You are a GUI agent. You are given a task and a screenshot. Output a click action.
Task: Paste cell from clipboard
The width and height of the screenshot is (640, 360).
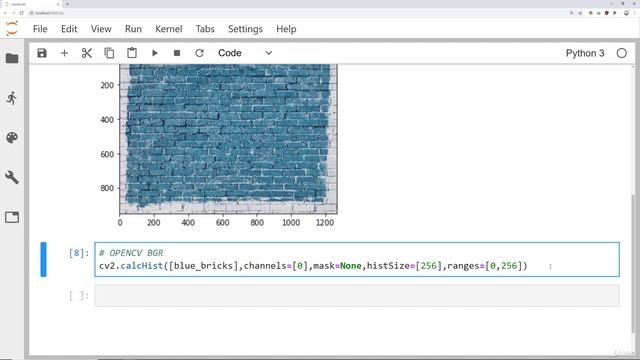(132, 53)
